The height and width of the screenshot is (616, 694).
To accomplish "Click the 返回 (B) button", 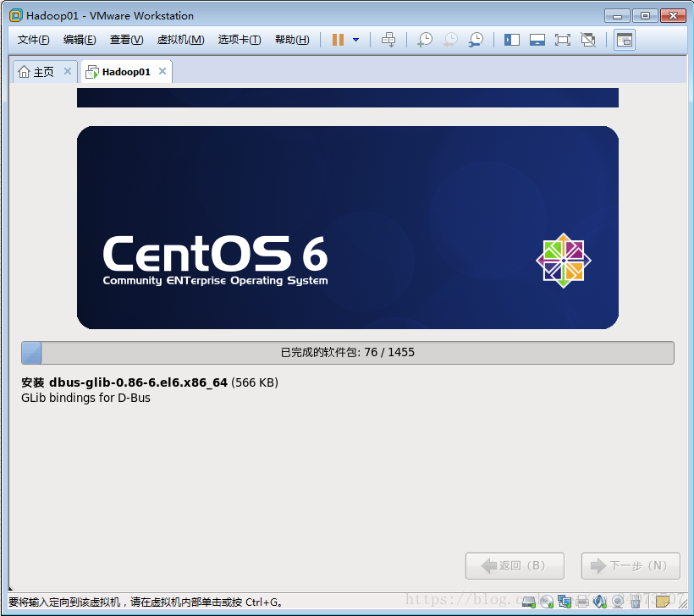I will (x=515, y=565).
